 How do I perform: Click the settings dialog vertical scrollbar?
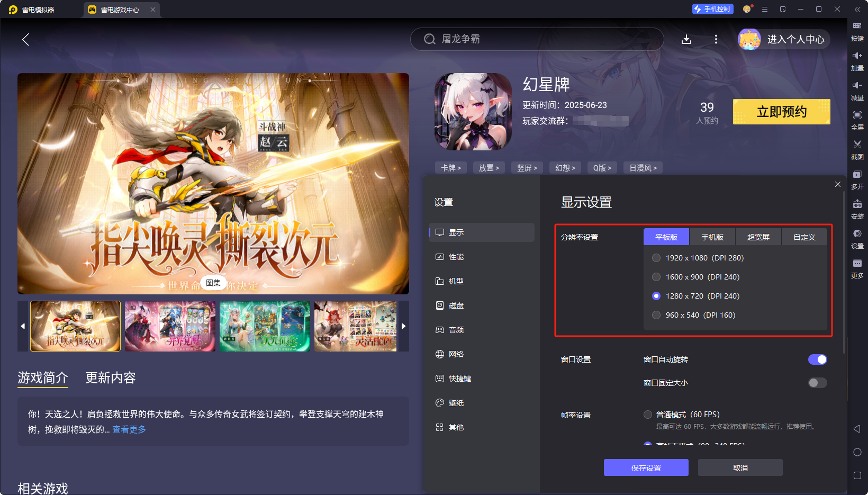click(x=844, y=273)
